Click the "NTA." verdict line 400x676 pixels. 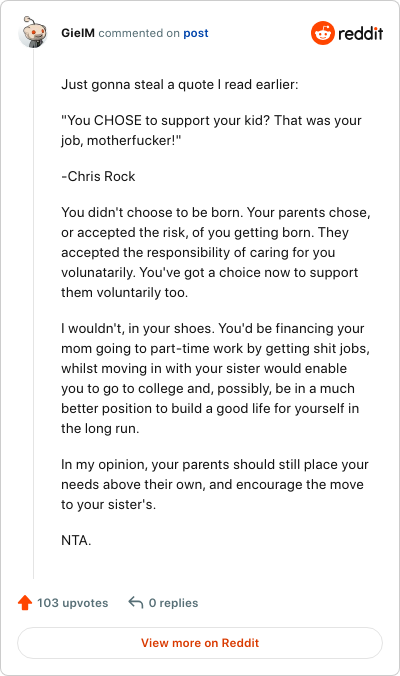[x=76, y=540]
